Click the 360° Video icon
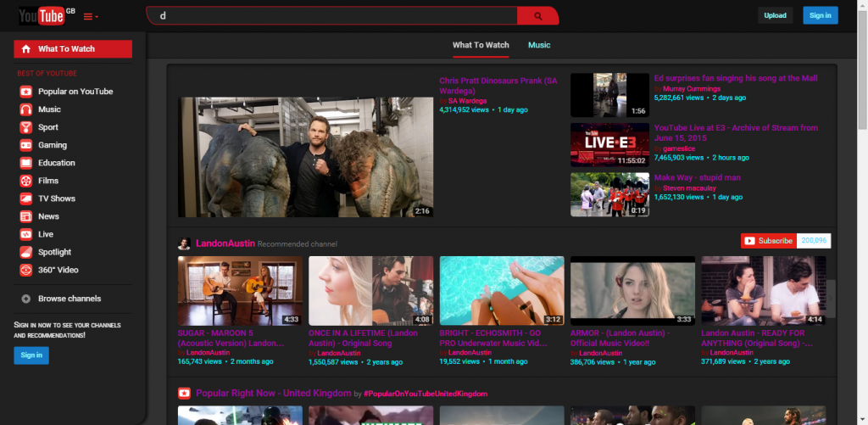Viewport: 868px width, 425px height. coord(25,270)
